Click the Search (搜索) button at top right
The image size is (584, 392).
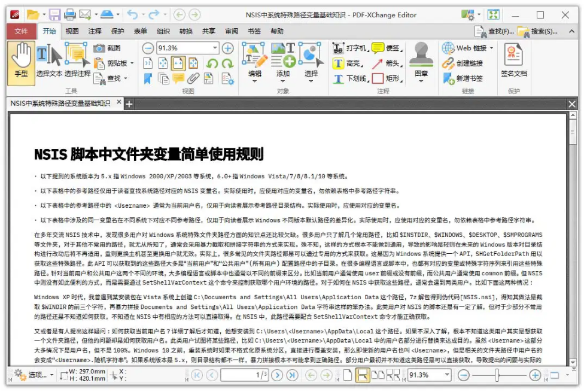539,31
